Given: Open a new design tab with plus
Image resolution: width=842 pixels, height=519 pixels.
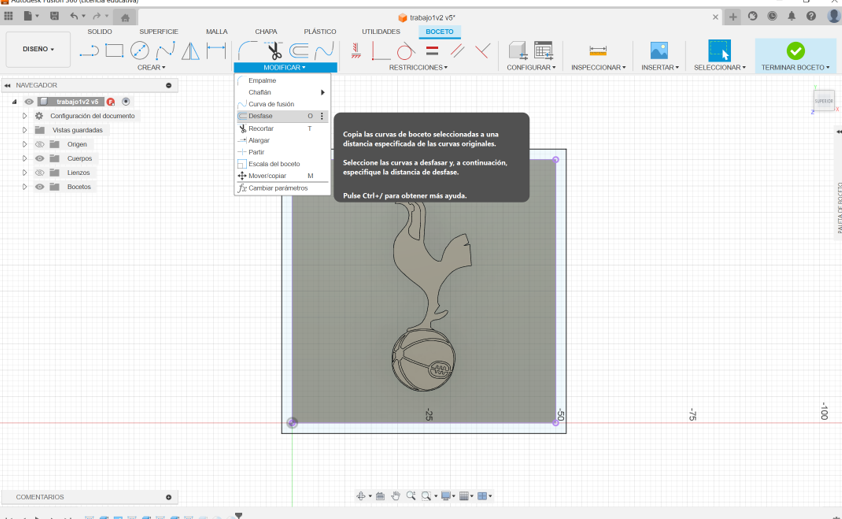Looking at the screenshot, I should 732,17.
